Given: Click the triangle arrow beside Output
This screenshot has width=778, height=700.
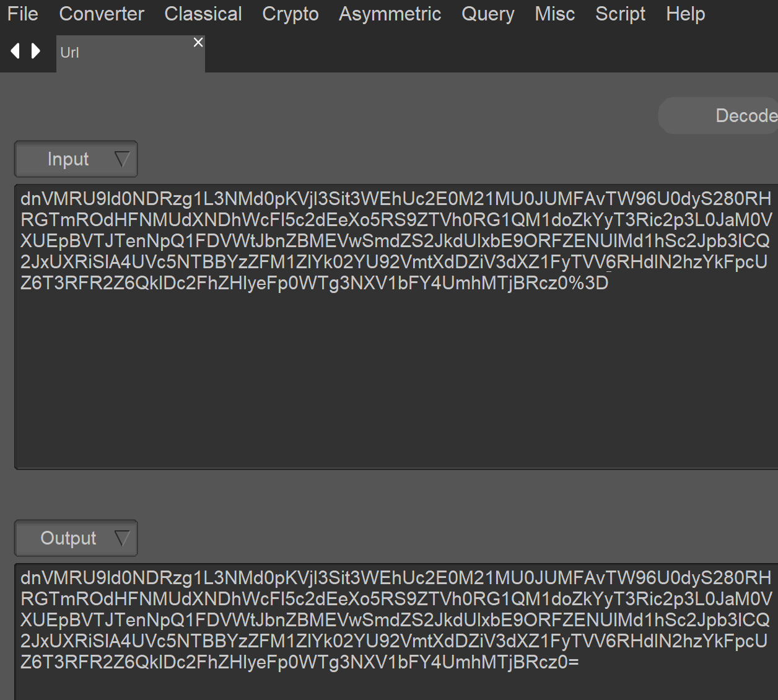Looking at the screenshot, I should pos(122,538).
